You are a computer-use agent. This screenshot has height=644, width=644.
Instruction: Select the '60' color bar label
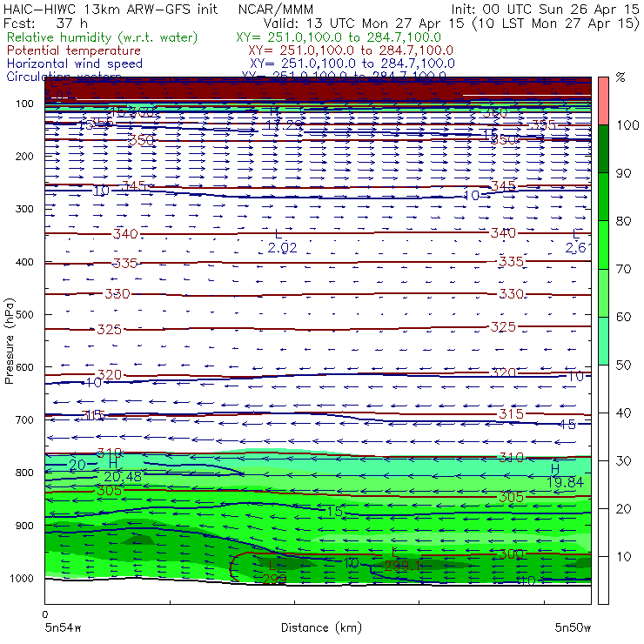point(623,317)
